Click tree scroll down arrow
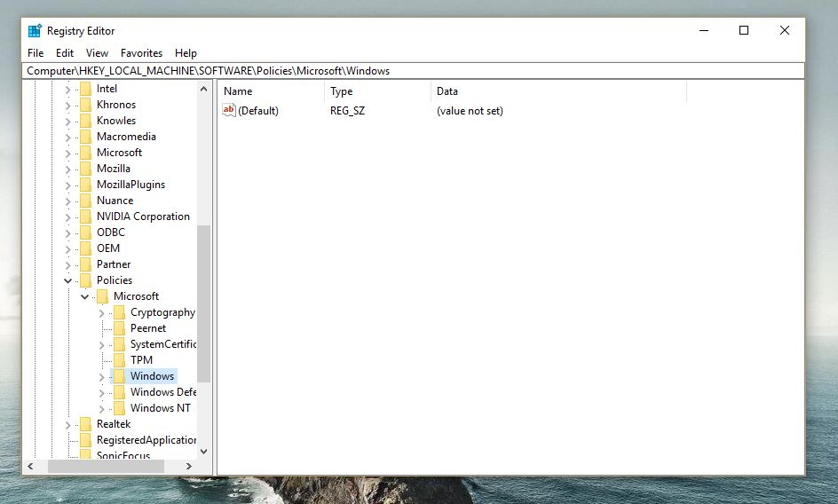Screen dimensions: 838x504 (203, 452)
